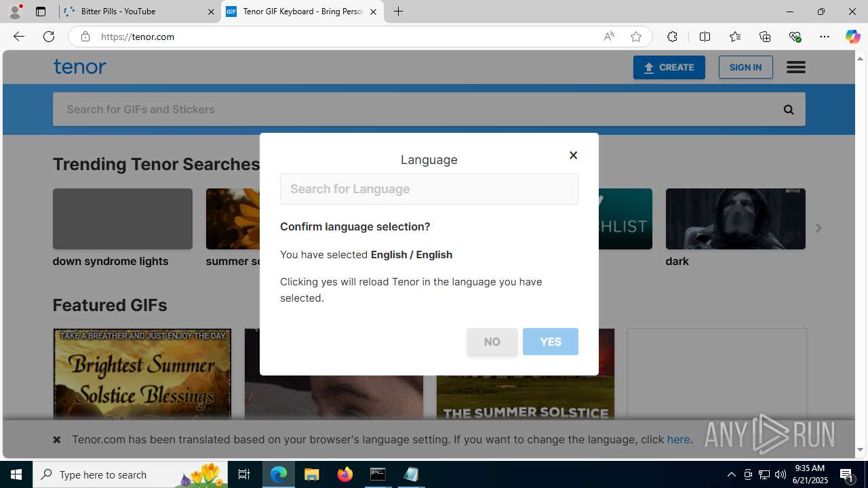Go back with browser Back arrow
The image size is (868, 488).
pyautogui.click(x=18, y=37)
